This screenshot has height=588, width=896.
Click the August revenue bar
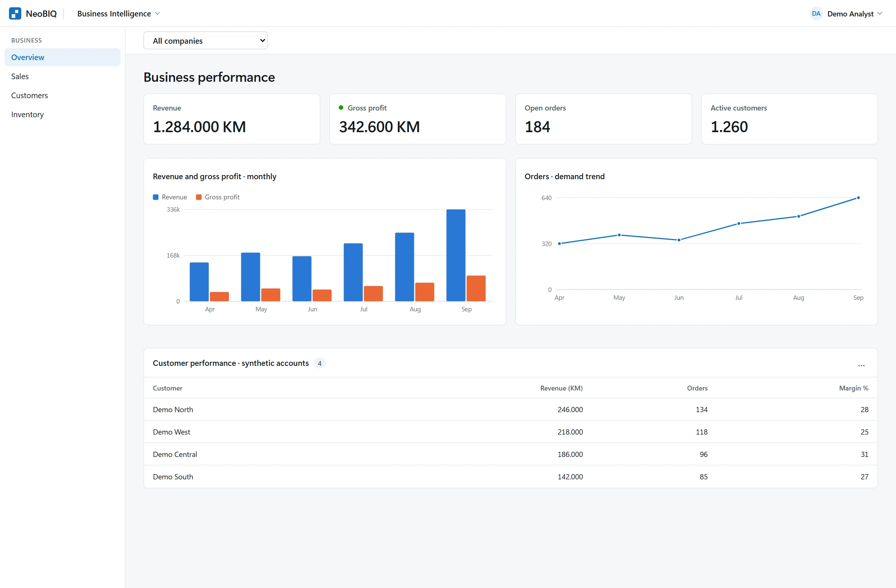[404, 267]
